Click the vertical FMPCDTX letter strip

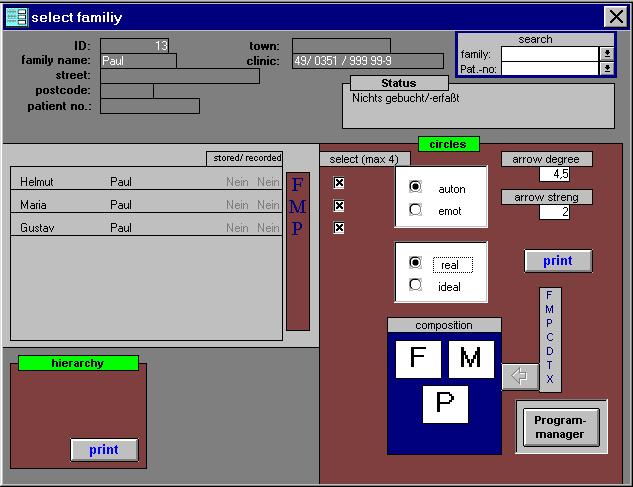pos(549,338)
